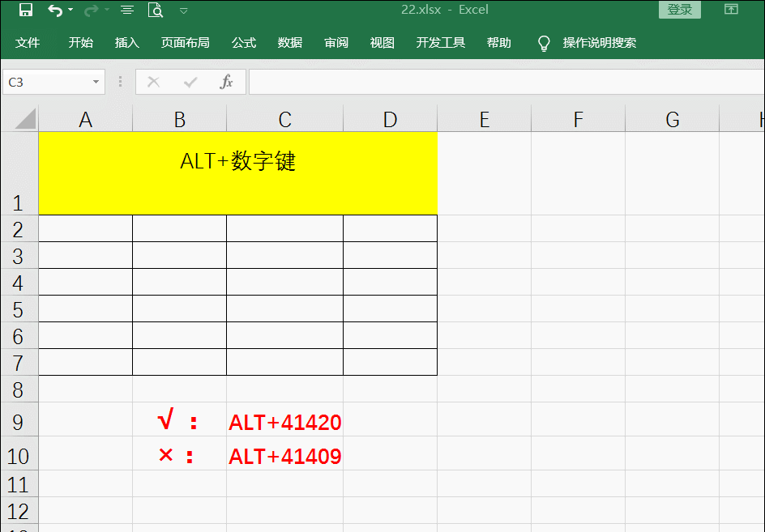This screenshot has width=765, height=532.
Task: Open the Undo history dropdown arrow
Action: (x=71, y=10)
